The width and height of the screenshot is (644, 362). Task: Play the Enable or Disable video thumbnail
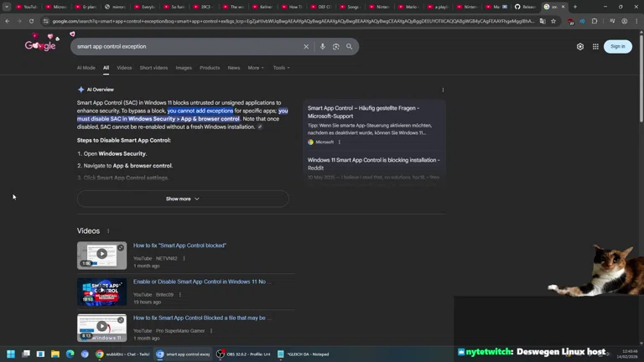(x=101, y=292)
